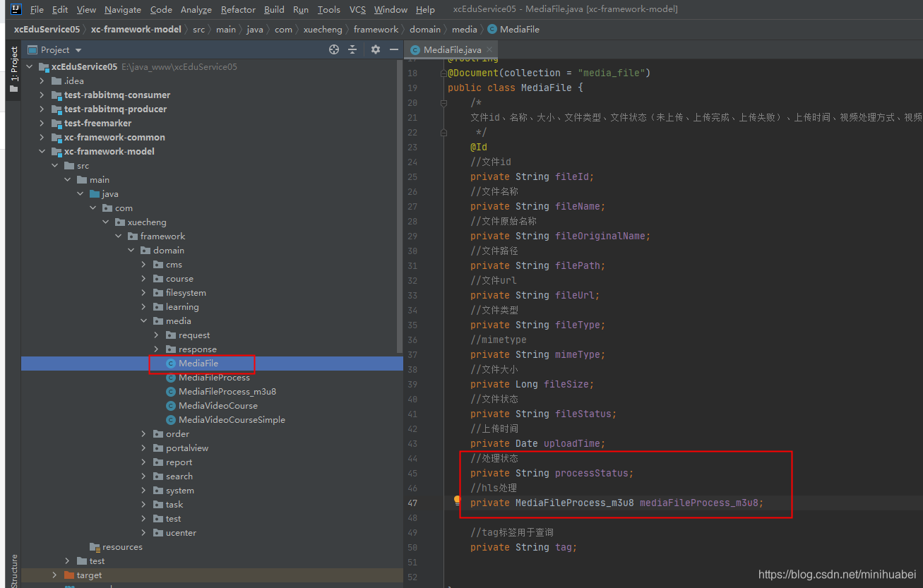
Task: Open the Build menu
Action: point(274,10)
